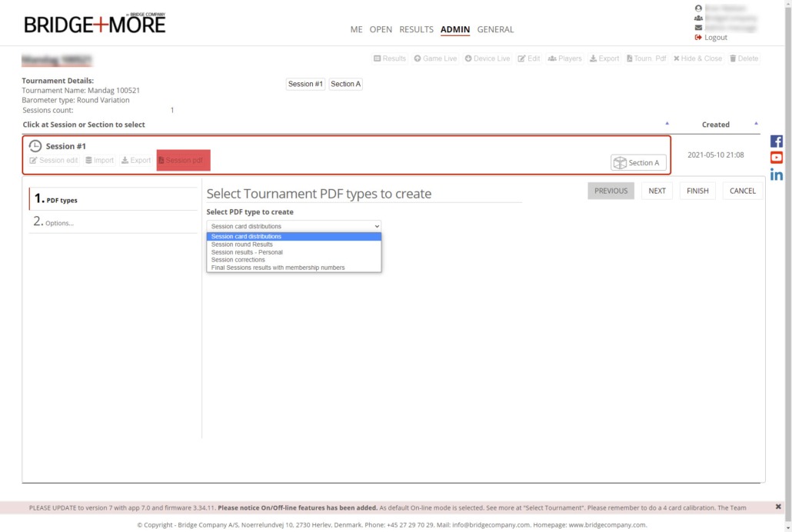Open Facebook page via sidebar icon

pos(776,141)
